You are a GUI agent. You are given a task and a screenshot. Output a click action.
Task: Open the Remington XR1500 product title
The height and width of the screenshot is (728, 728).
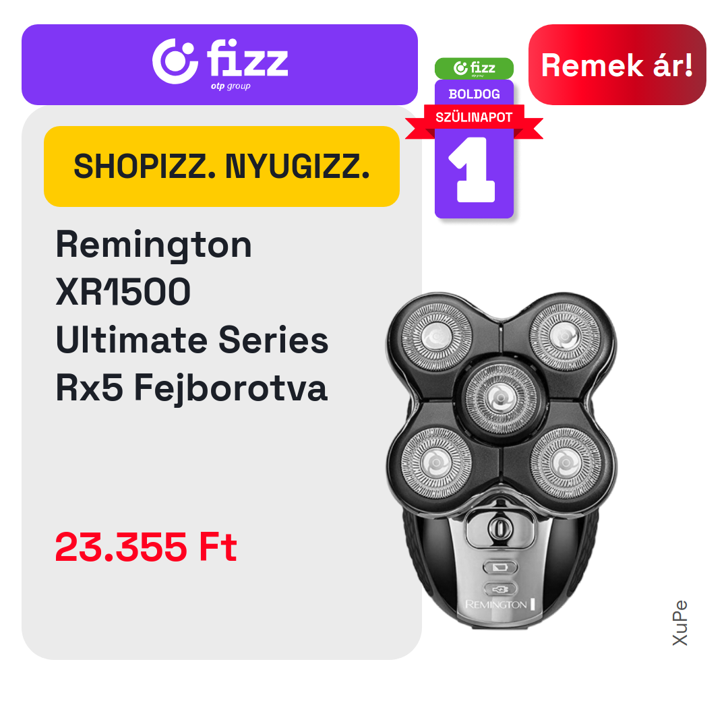[x=192, y=315]
